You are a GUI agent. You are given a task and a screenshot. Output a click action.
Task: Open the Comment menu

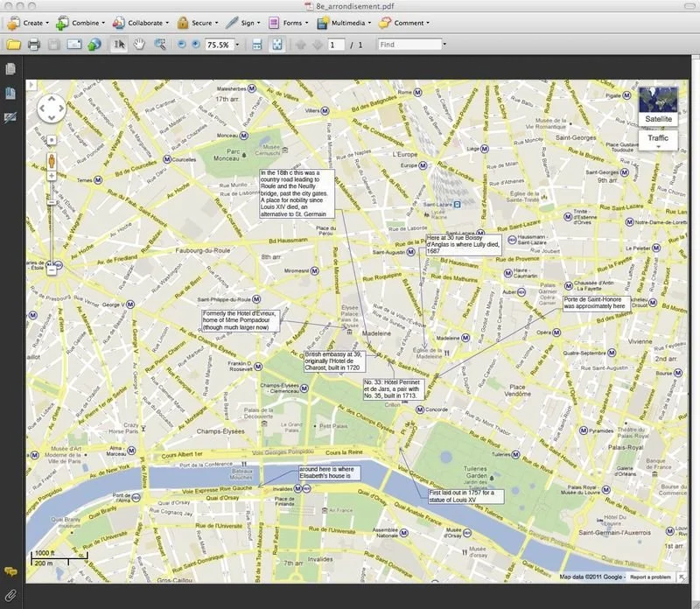pos(404,23)
